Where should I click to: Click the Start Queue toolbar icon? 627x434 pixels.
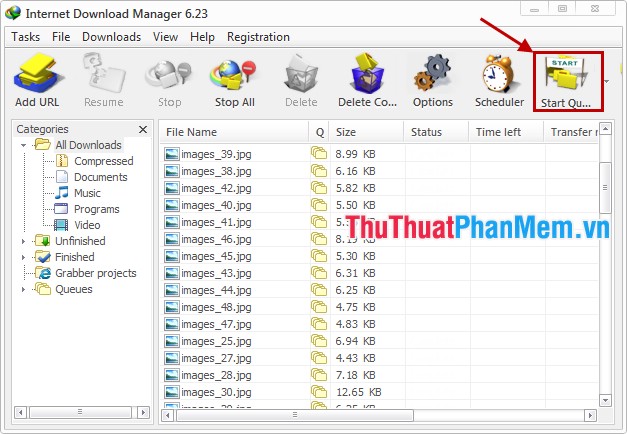566,82
